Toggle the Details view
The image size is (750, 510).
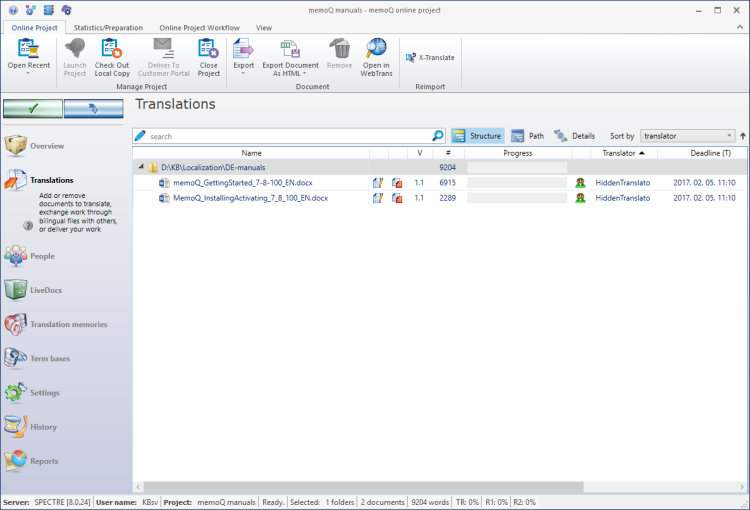[x=574, y=135]
